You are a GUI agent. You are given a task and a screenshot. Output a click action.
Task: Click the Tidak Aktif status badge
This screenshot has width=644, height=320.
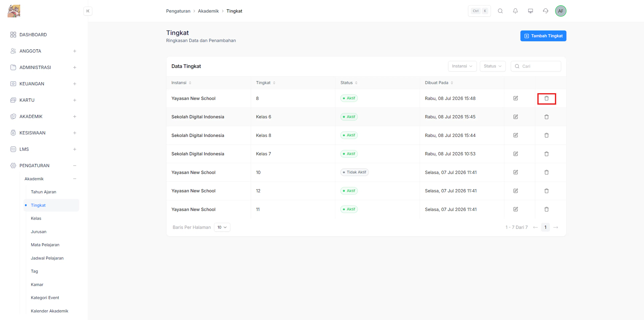click(354, 172)
